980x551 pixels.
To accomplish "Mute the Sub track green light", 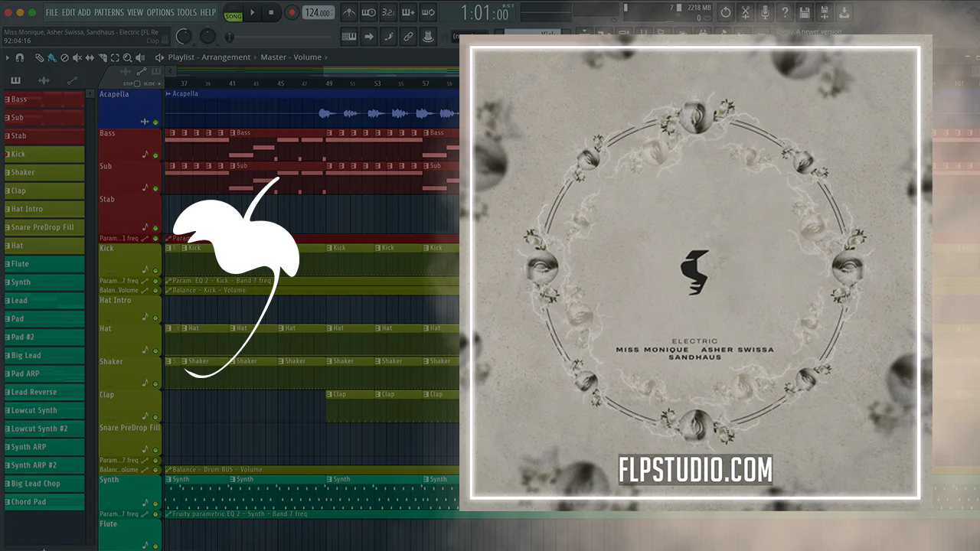I will [155, 188].
